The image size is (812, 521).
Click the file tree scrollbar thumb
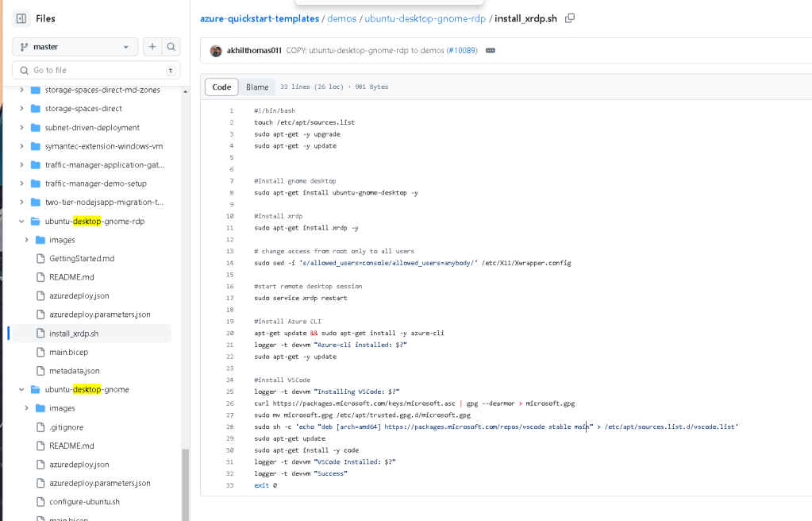pos(186,484)
